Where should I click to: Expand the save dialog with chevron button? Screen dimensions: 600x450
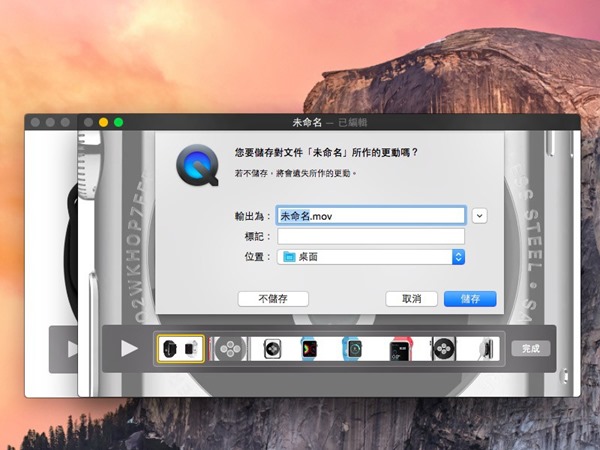pyautogui.click(x=480, y=215)
